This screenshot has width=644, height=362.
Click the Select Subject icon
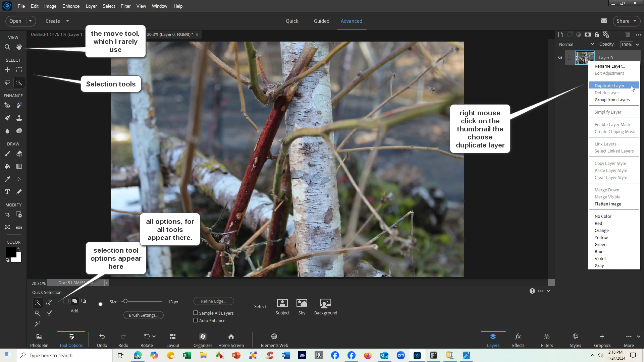point(282,304)
